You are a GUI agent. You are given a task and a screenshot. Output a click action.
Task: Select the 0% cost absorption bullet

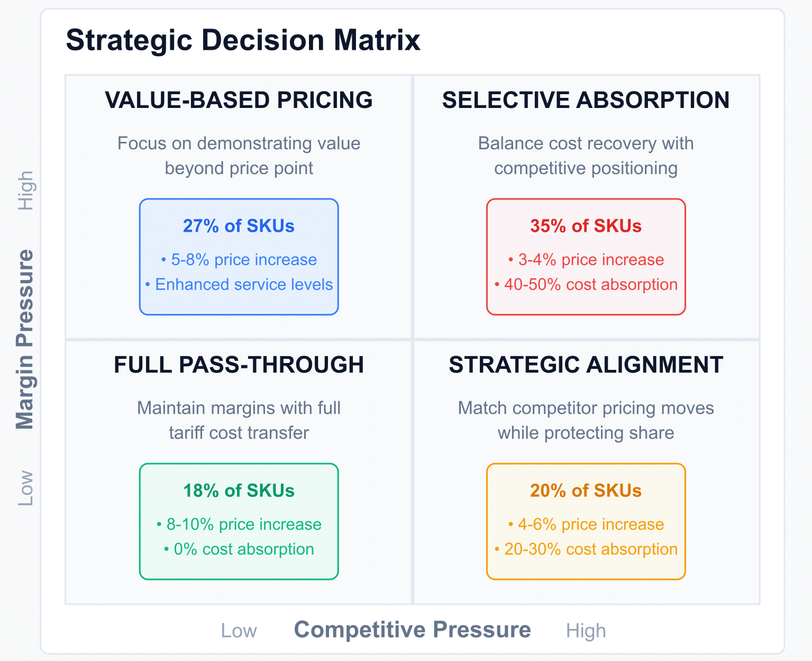click(x=239, y=549)
